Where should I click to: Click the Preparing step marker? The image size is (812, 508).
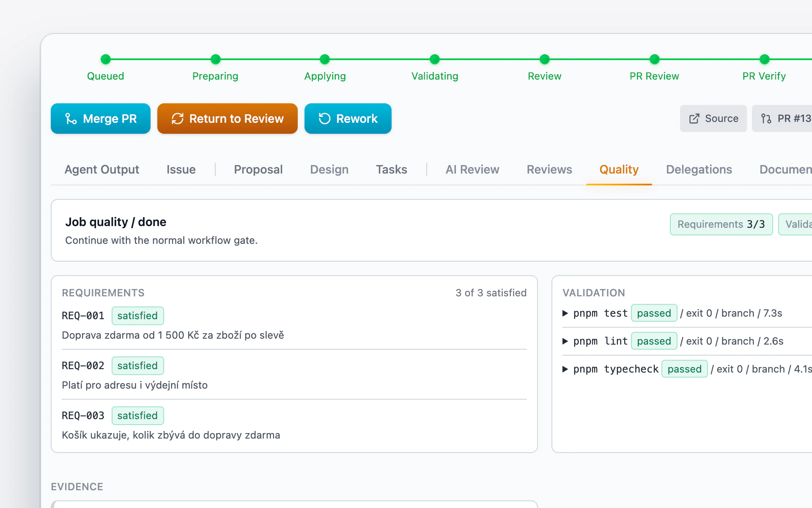pos(216,59)
